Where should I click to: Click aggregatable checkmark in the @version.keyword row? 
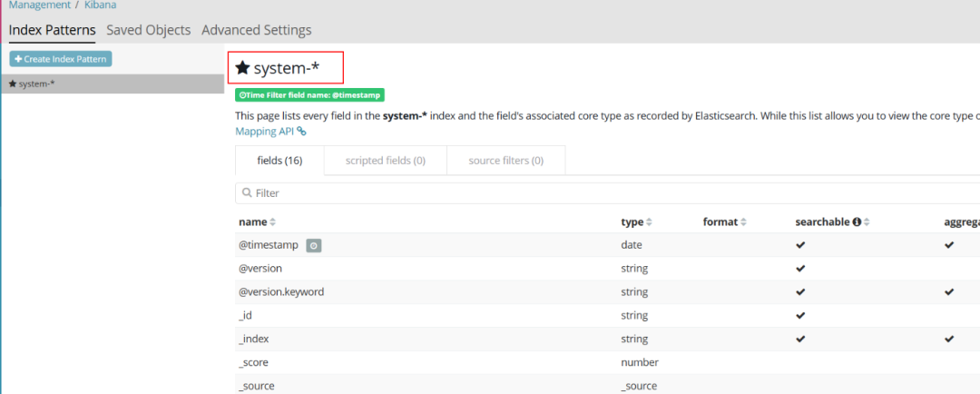[949, 292]
